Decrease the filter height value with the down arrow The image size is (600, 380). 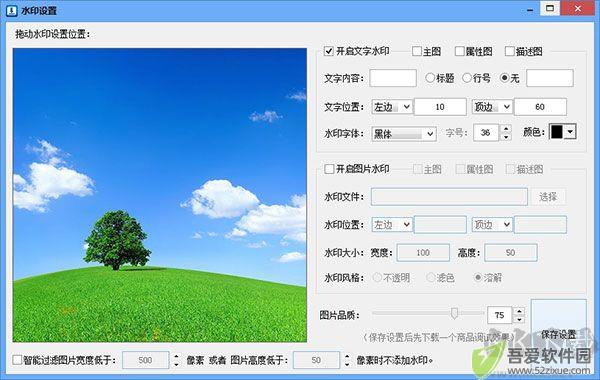coord(347,364)
